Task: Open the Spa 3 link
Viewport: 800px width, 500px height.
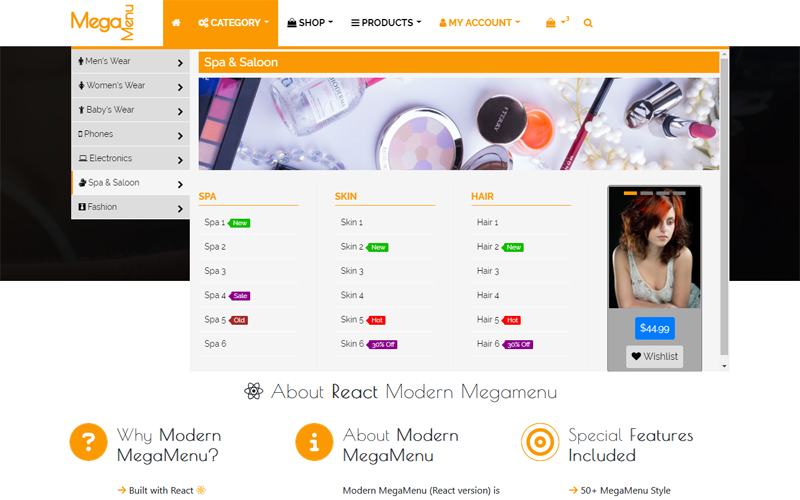Action: [215, 271]
